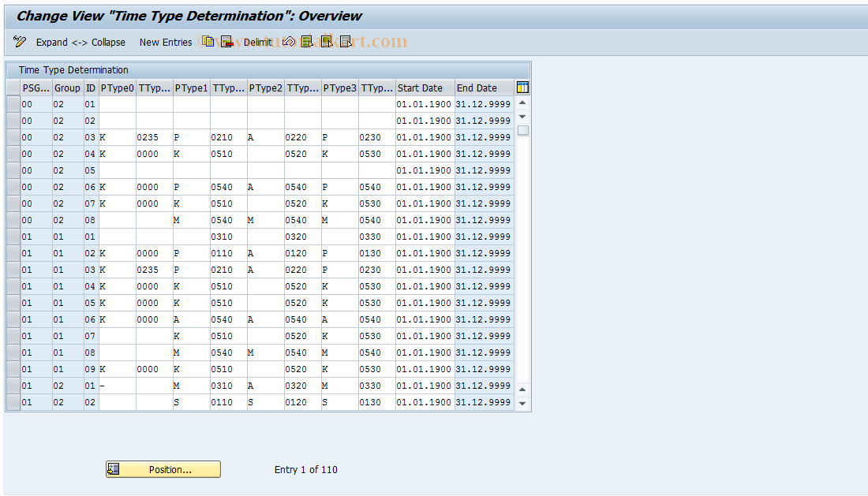
Task: Click the Display/Change pencil toggle icon
Action: [20, 42]
